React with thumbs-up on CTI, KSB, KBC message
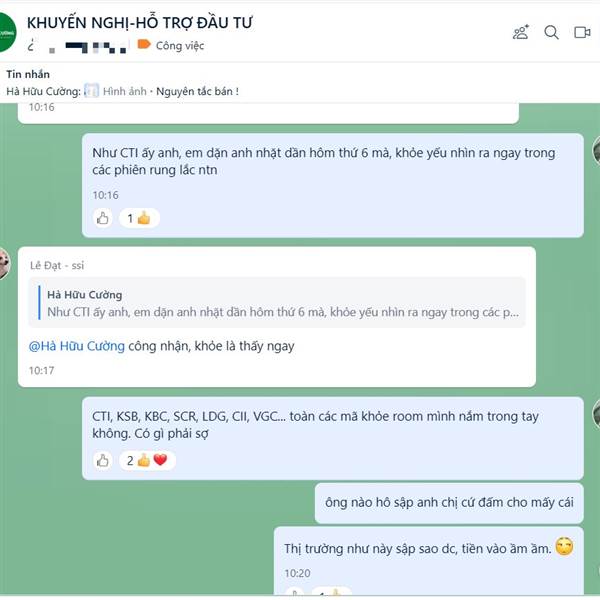The height and width of the screenshot is (600, 600). [103, 460]
